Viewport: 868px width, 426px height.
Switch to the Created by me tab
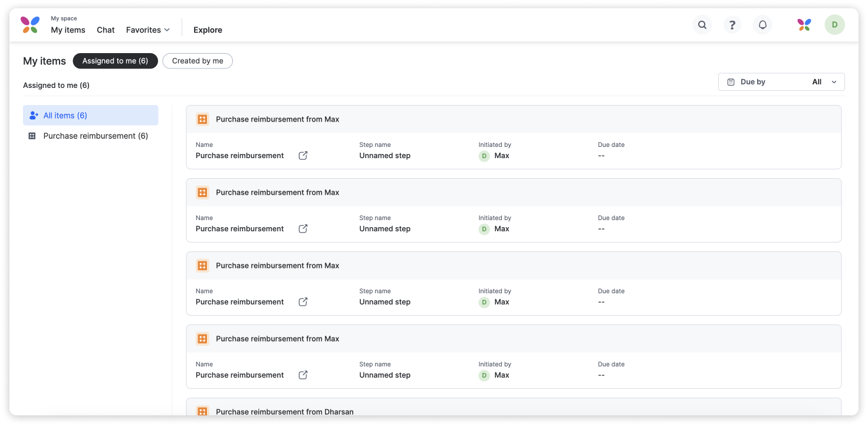point(198,61)
